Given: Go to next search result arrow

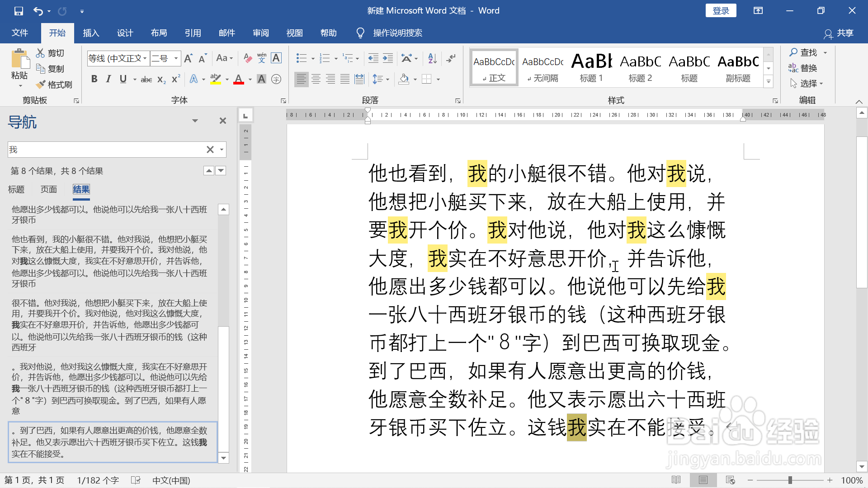Looking at the screenshot, I should pyautogui.click(x=221, y=170).
